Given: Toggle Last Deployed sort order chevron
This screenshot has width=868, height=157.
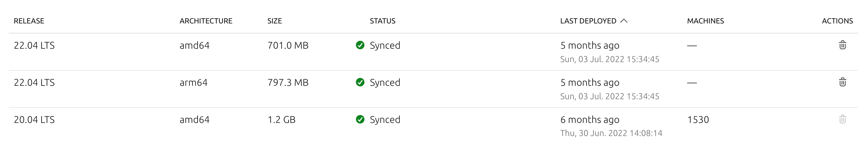Looking at the screenshot, I should coord(624,21).
